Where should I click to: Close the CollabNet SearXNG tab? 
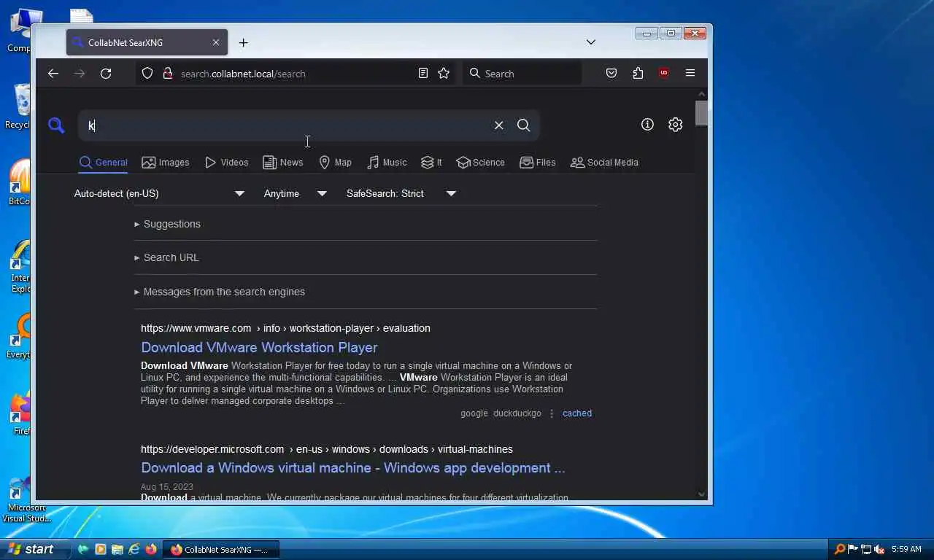(x=216, y=42)
